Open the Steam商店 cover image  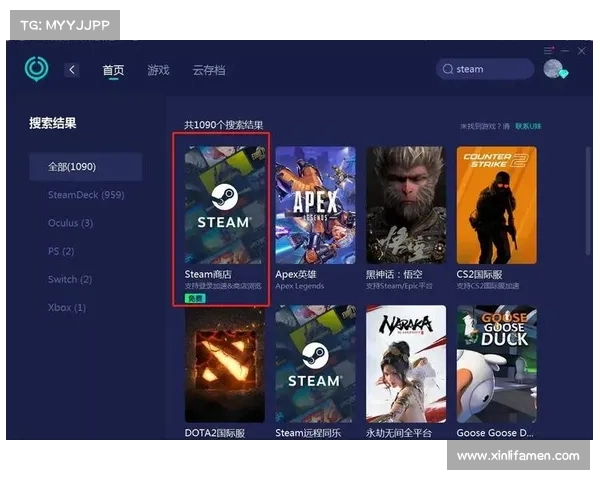[x=225, y=205]
